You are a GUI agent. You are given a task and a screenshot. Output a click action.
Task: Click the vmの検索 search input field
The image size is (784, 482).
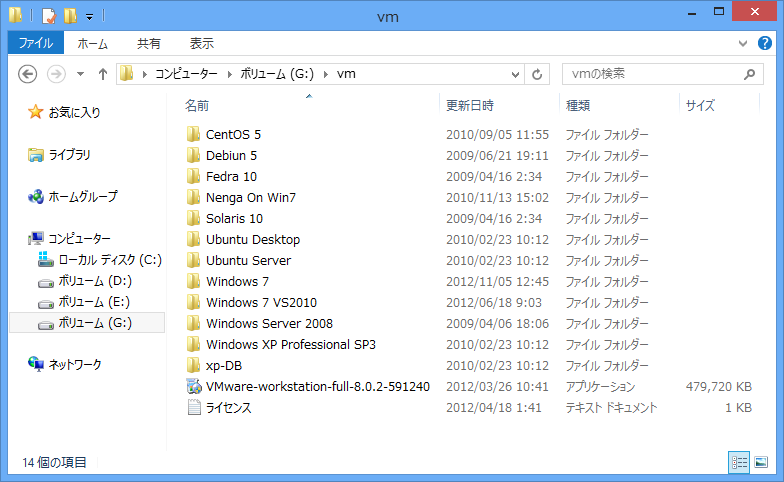pyautogui.click(x=650, y=74)
